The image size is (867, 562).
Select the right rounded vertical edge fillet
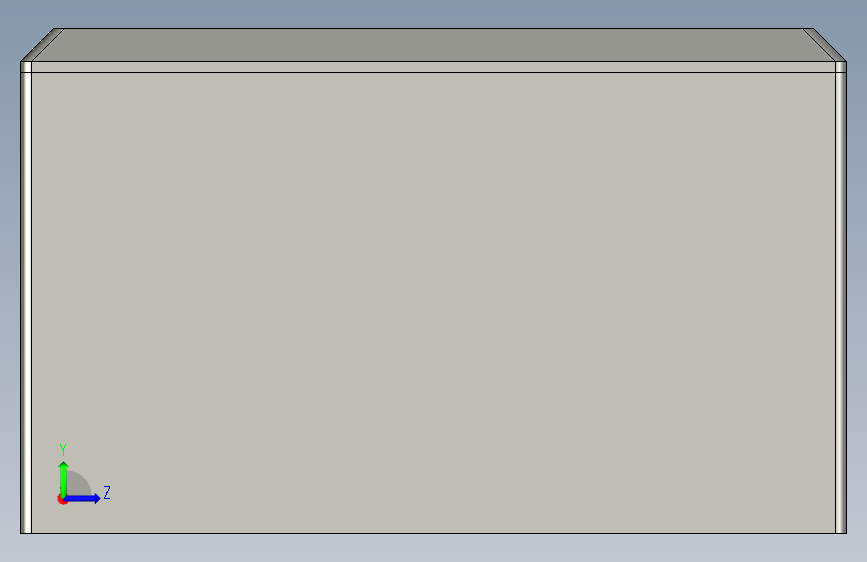click(840, 297)
